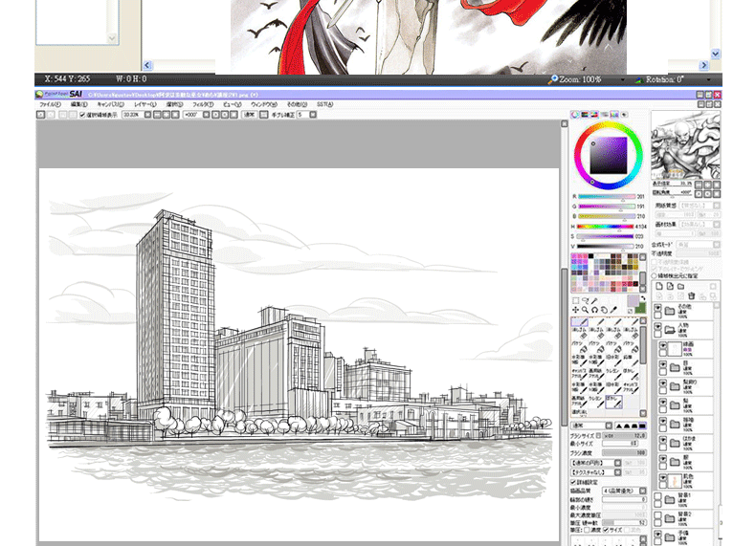
Task: Toggle the selection edge display checkbox
Action: (81, 114)
